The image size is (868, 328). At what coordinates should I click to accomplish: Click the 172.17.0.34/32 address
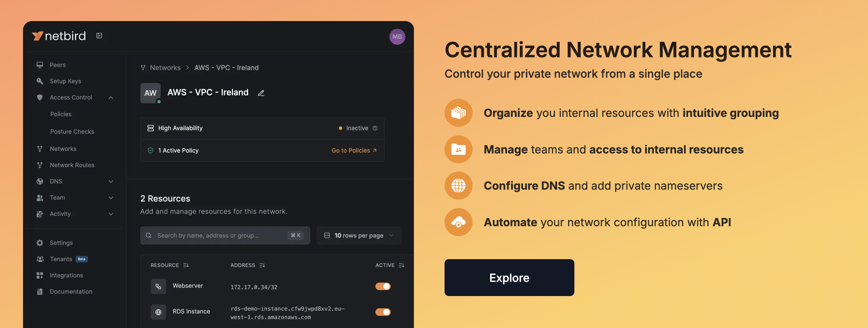(254, 287)
